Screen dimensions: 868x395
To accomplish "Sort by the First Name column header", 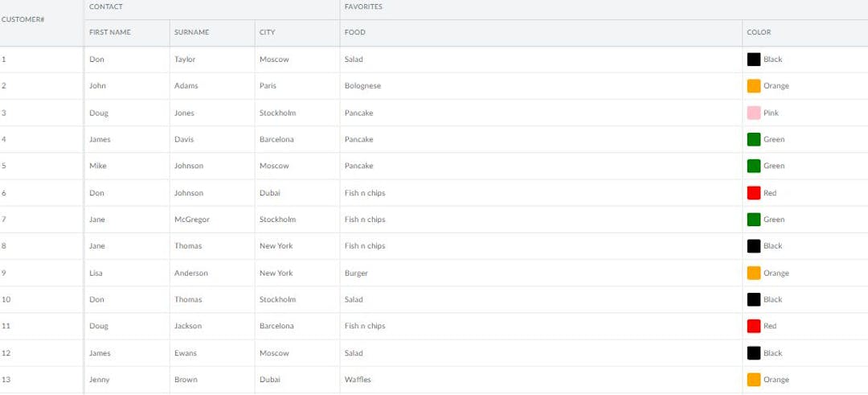I will coord(110,32).
